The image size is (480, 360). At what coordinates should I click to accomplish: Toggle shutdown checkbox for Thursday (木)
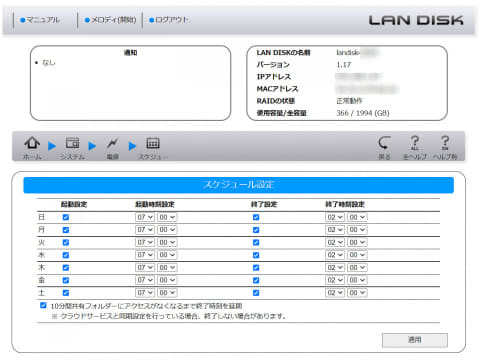tap(256, 268)
